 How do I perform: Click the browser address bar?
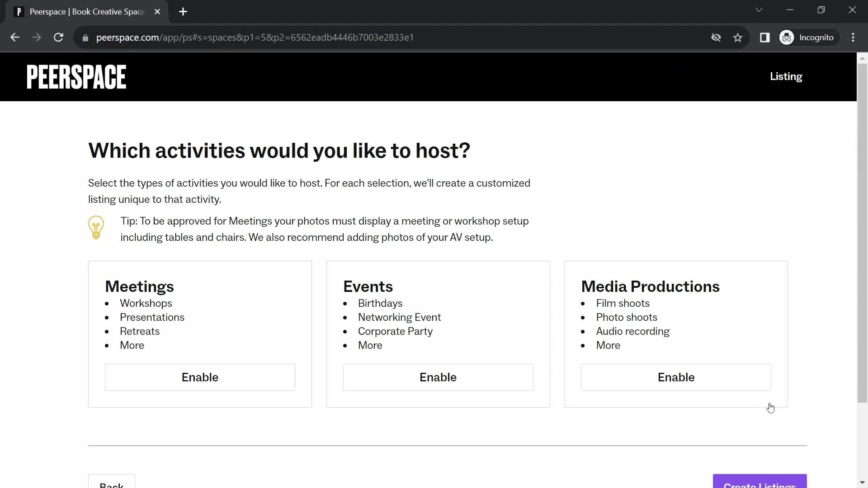point(255,37)
